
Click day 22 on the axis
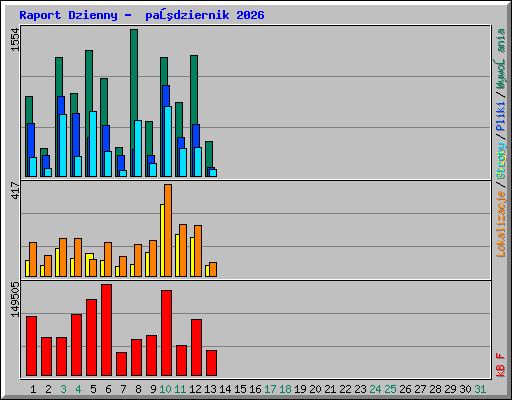pos(345,389)
